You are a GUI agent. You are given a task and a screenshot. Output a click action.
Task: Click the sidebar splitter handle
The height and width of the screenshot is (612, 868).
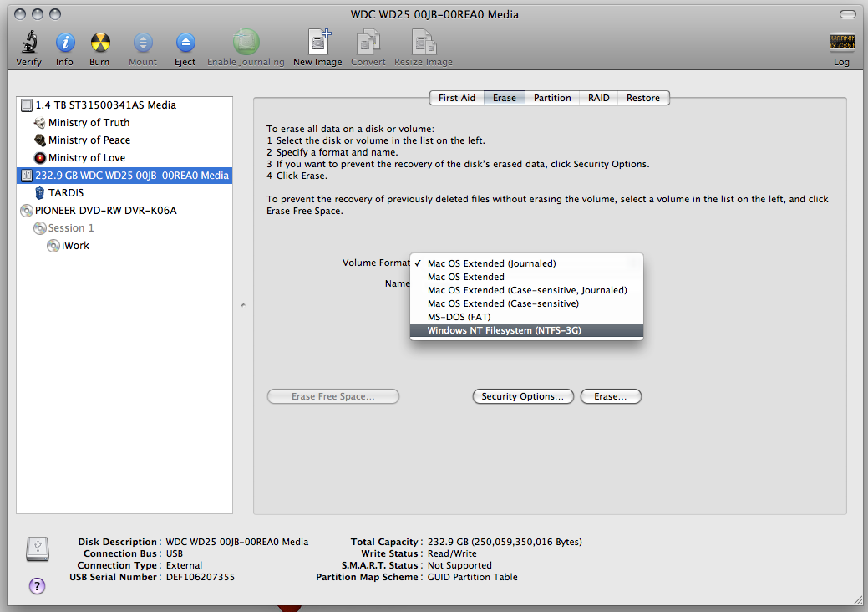coord(243,305)
